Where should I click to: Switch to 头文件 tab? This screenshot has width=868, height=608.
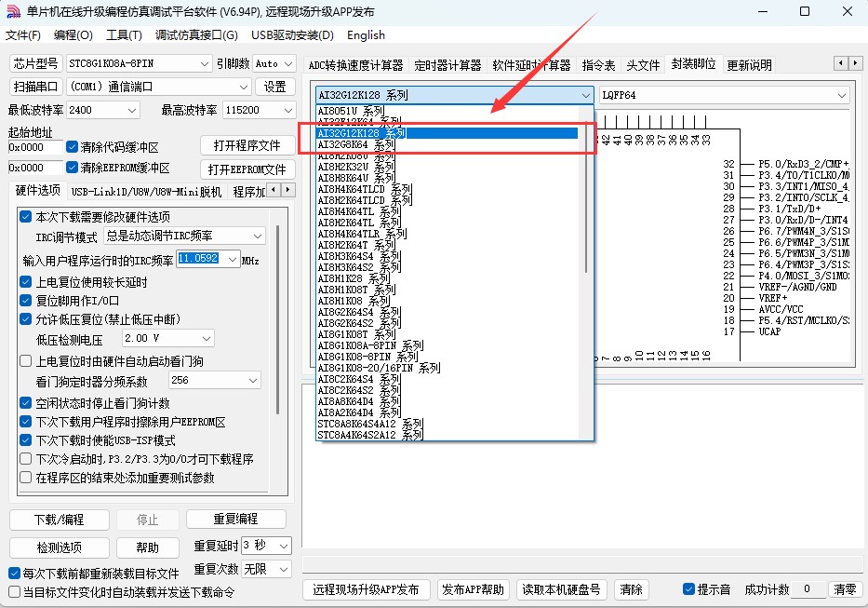point(643,65)
